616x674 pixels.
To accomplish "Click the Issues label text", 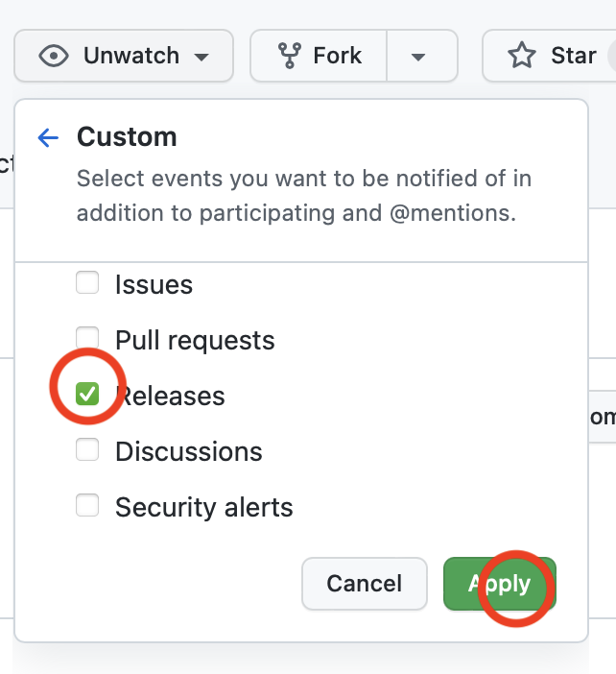I will (154, 285).
